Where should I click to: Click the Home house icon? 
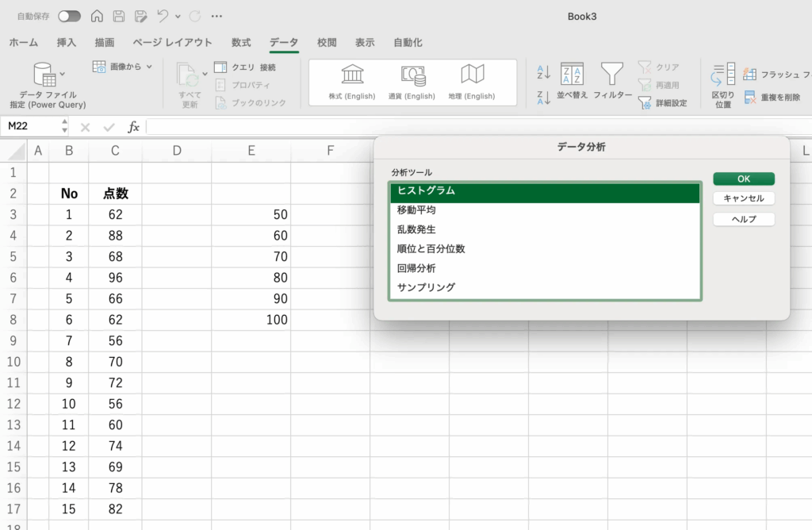point(97,16)
